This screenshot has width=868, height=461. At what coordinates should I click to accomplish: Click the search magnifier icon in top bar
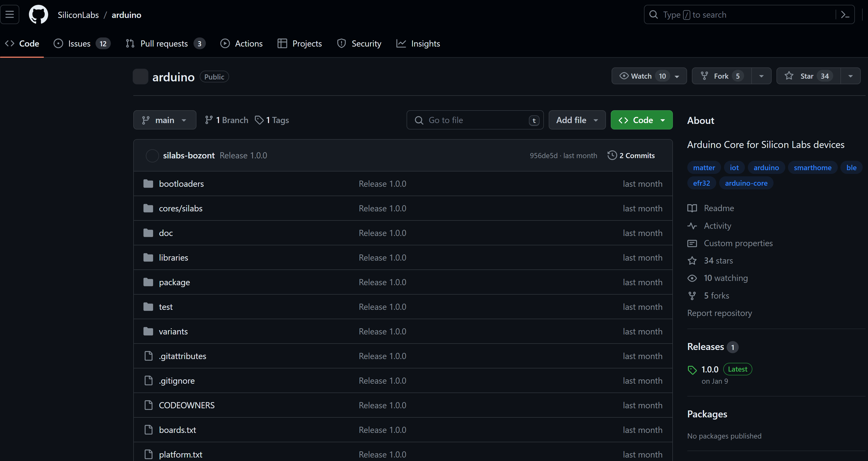(653, 14)
